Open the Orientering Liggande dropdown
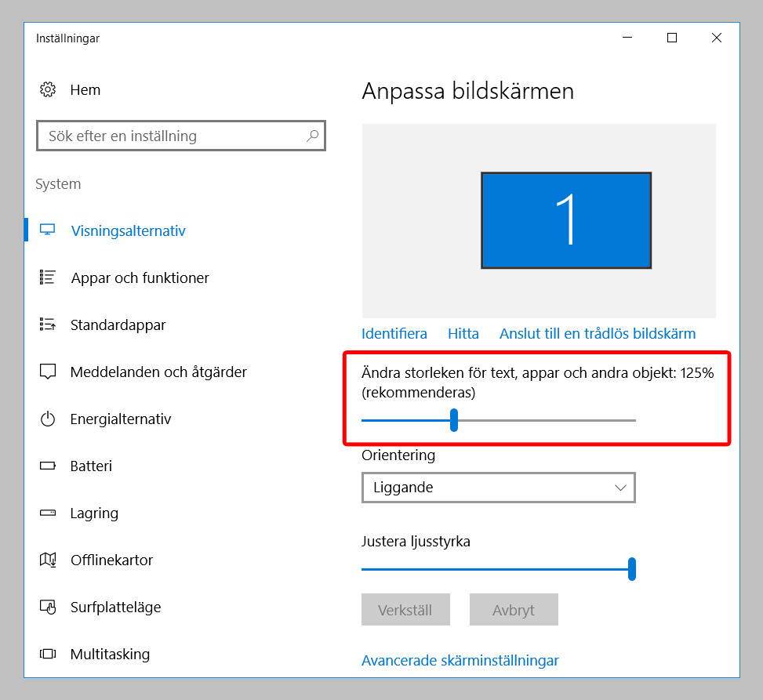 coord(498,488)
